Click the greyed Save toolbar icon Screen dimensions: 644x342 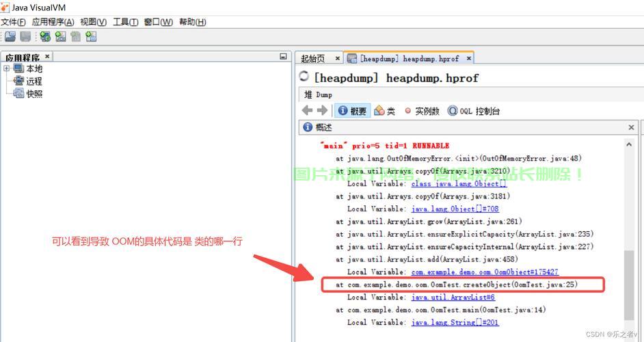[25, 36]
